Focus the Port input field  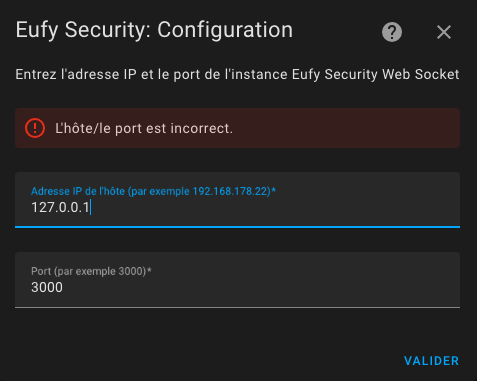pos(237,280)
